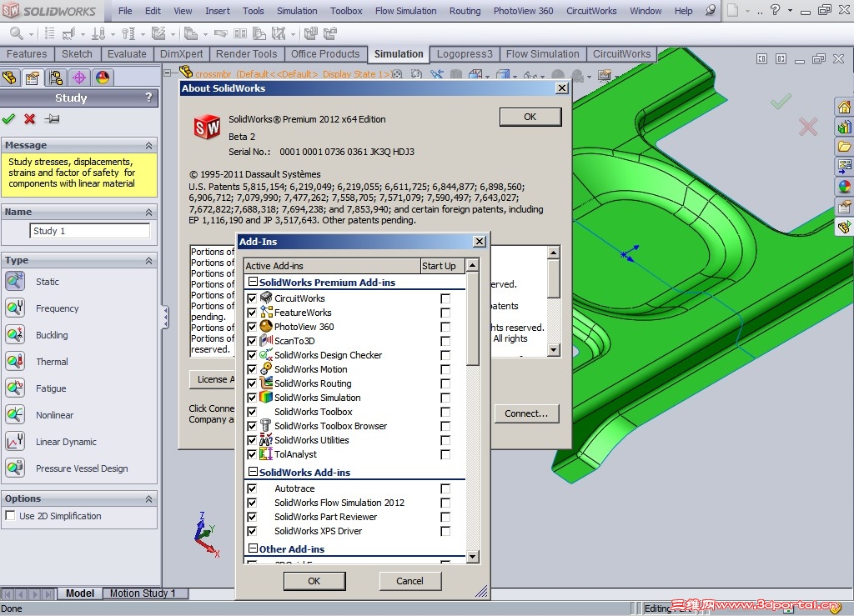This screenshot has height=616, width=854.
Task: Cancel the study with the red X
Action: coord(28,119)
